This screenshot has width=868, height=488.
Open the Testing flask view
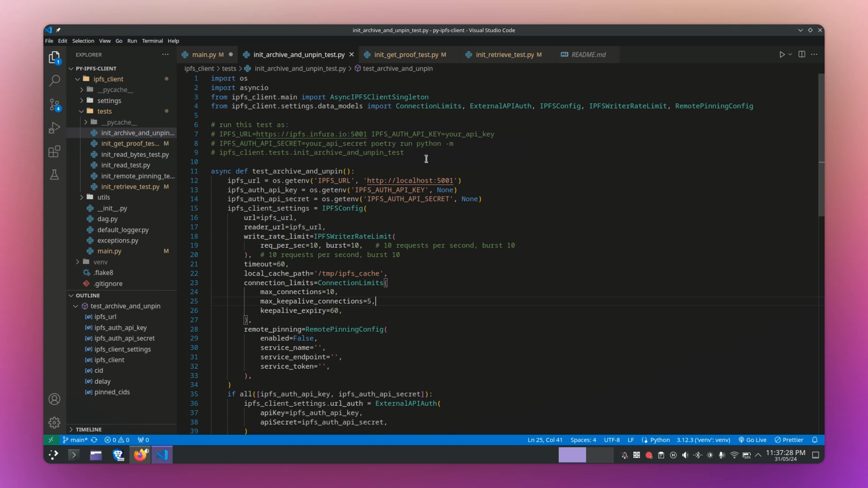(x=54, y=175)
